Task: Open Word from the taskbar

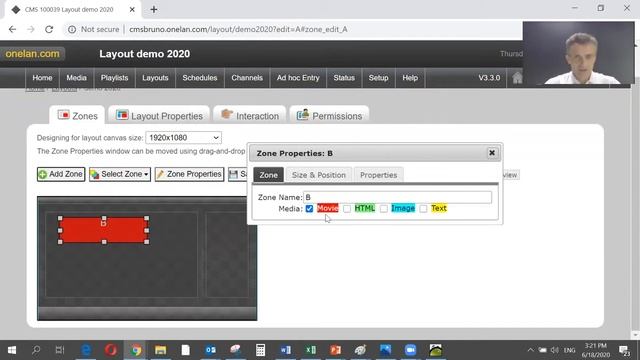Action: click(286, 350)
